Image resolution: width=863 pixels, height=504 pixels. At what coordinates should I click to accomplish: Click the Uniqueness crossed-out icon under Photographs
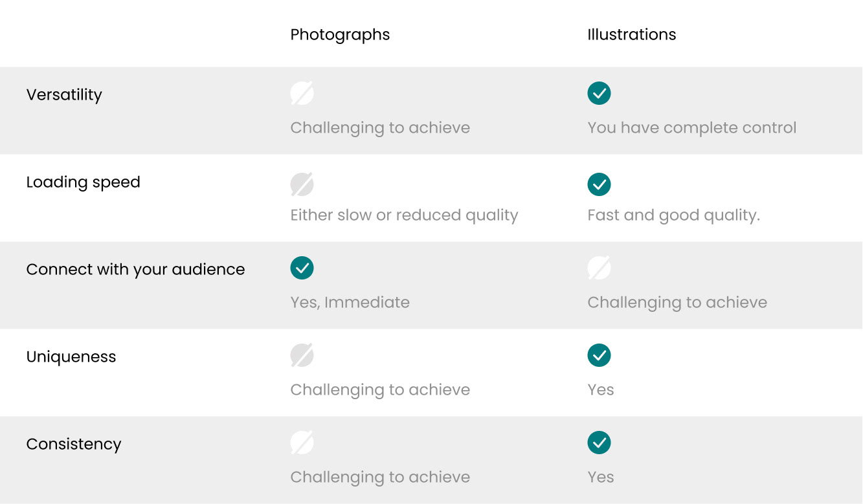click(302, 355)
